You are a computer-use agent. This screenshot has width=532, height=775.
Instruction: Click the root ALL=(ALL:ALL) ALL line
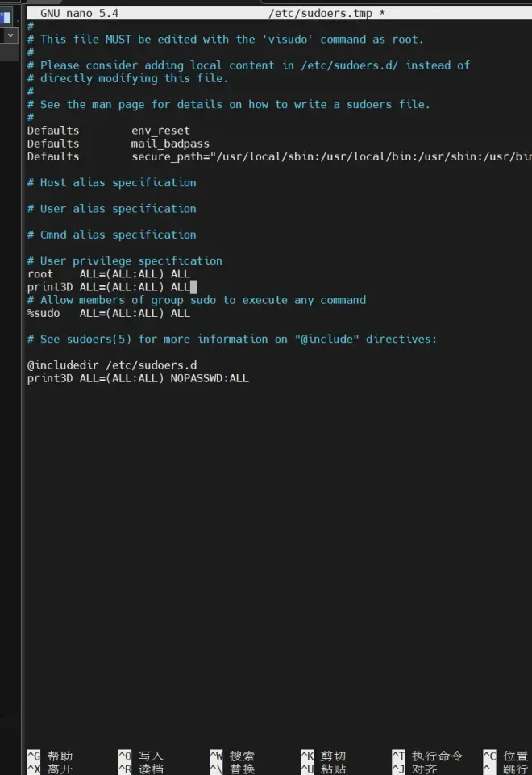click(x=109, y=274)
